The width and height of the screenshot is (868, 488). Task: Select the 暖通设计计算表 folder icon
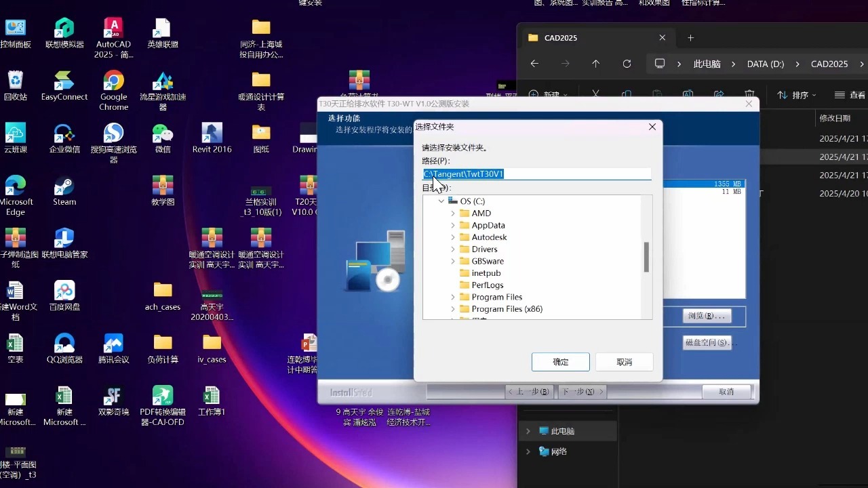261,91
